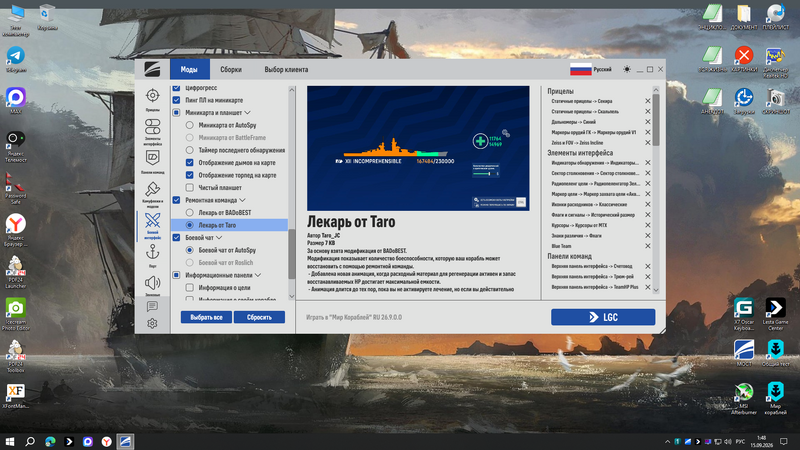Enable the Чистый планшет checkbox
Screen dimensions: 800x450
pos(190,187)
